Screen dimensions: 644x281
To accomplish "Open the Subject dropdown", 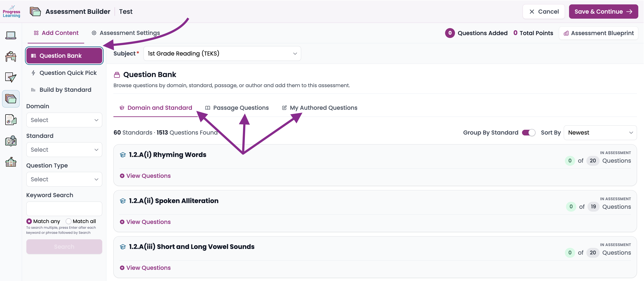I will tap(222, 53).
